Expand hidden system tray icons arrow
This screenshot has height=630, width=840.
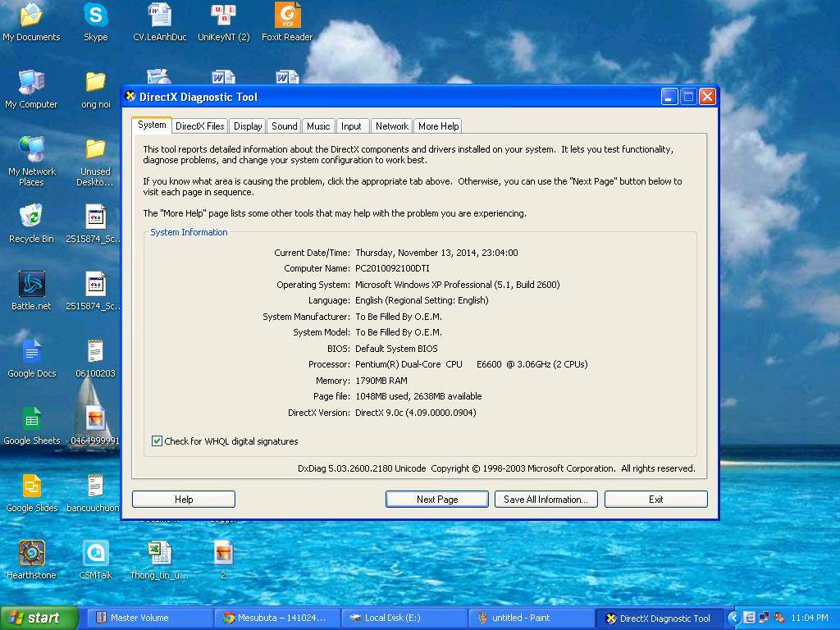tap(734, 618)
